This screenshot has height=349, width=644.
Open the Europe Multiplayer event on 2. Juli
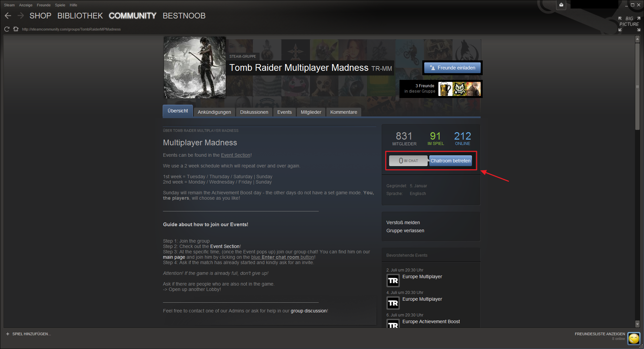point(422,277)
